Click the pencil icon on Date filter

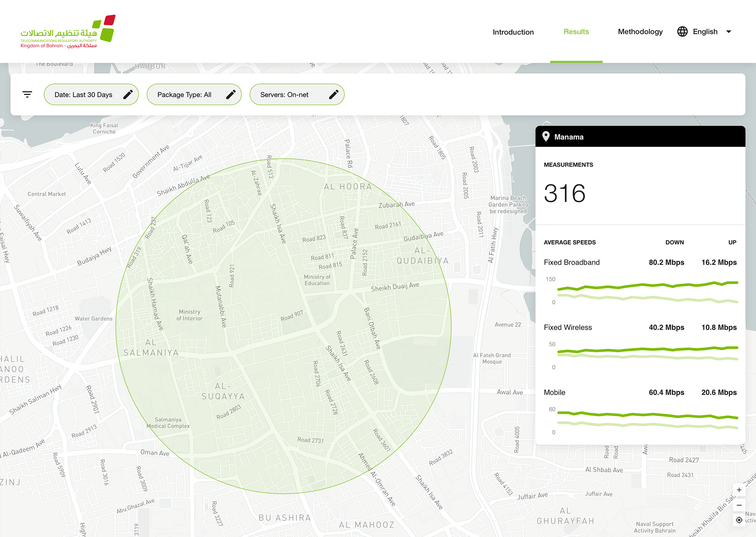tap(128, 94)
